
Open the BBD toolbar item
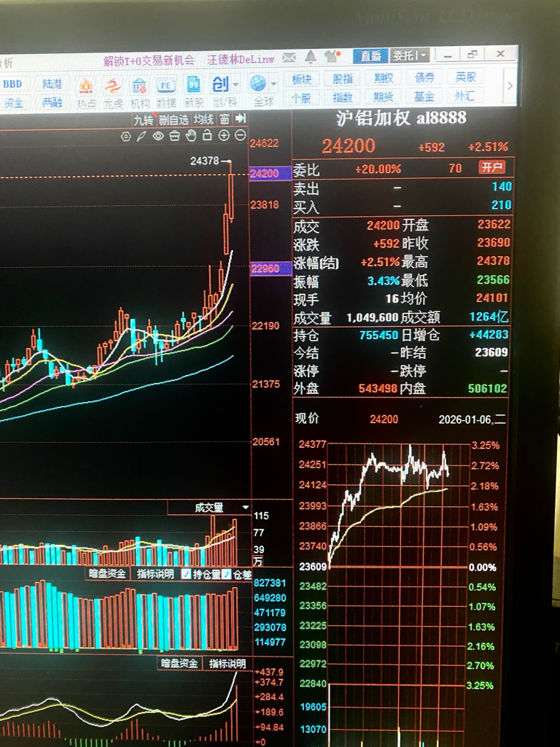tap(12, 85)
